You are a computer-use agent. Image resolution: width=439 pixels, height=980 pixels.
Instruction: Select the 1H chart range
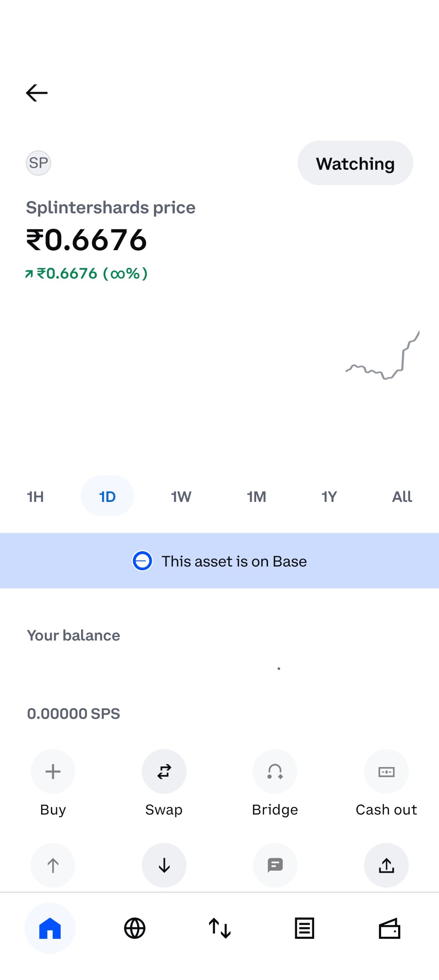click(35, 496)
